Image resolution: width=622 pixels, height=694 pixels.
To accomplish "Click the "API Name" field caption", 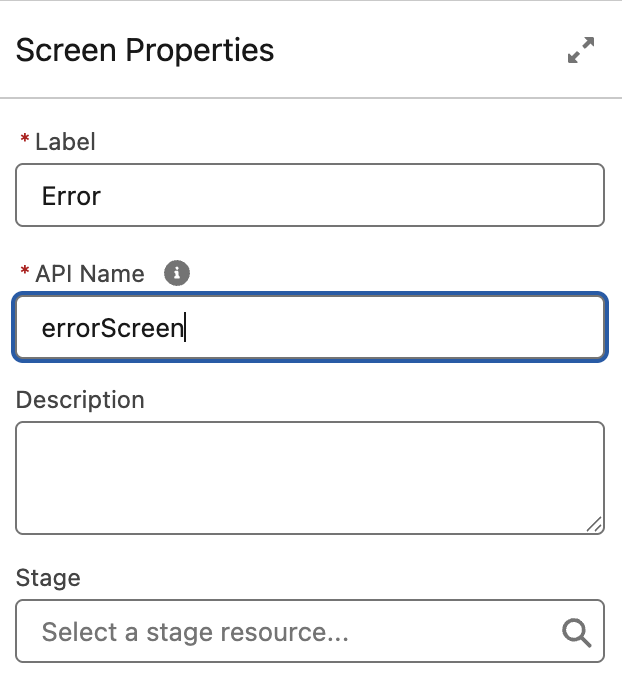I will click(90, 274).
